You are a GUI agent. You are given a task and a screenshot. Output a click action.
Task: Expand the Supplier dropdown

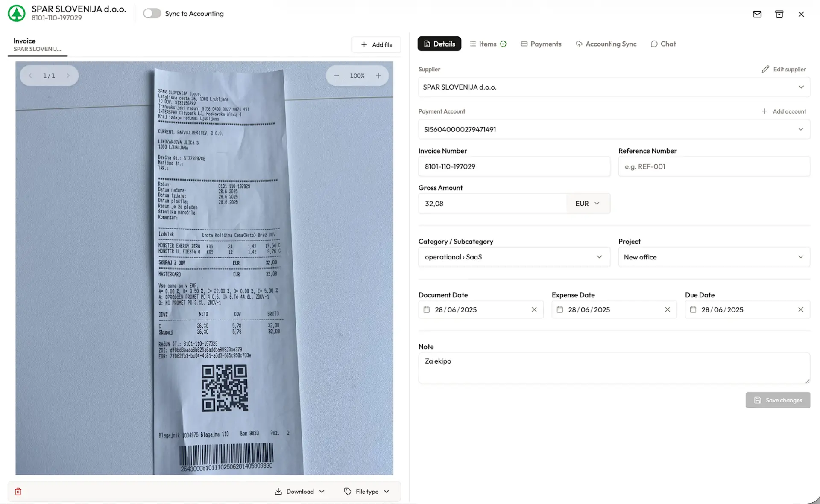[614, 87]
